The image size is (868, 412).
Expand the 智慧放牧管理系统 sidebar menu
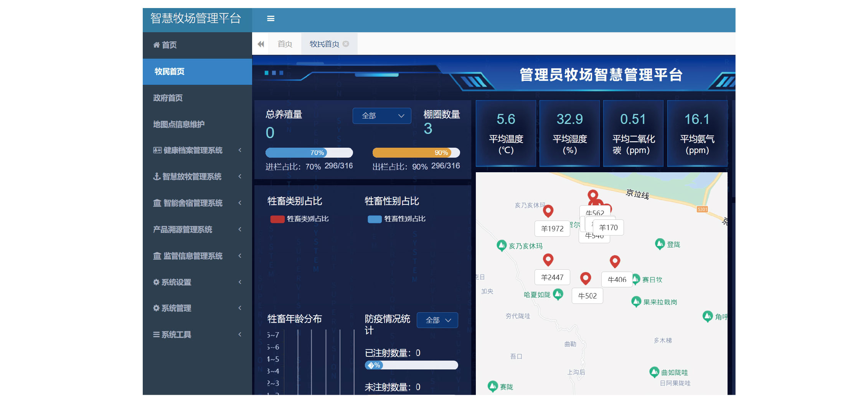tap(197, 176)
